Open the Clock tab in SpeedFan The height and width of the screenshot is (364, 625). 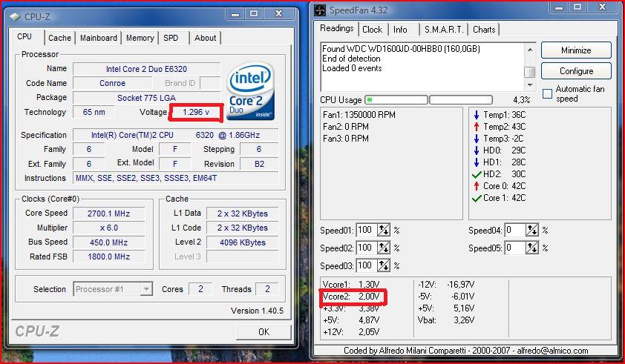(373, 30)
